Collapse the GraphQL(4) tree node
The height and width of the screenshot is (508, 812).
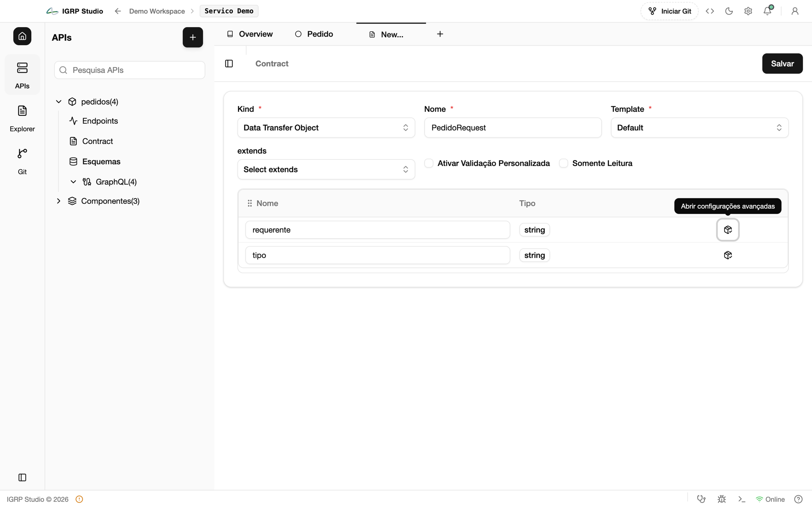(73, 182)
